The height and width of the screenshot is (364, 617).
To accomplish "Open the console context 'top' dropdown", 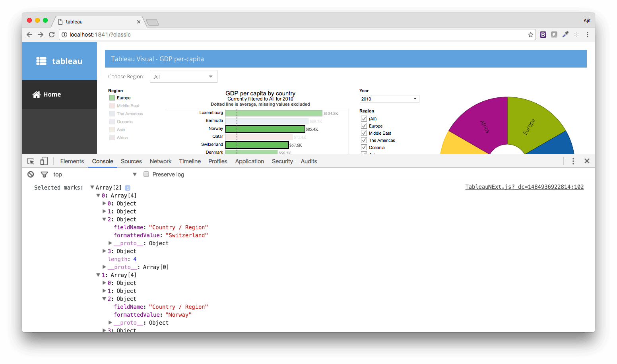I will tap(95, 174).
